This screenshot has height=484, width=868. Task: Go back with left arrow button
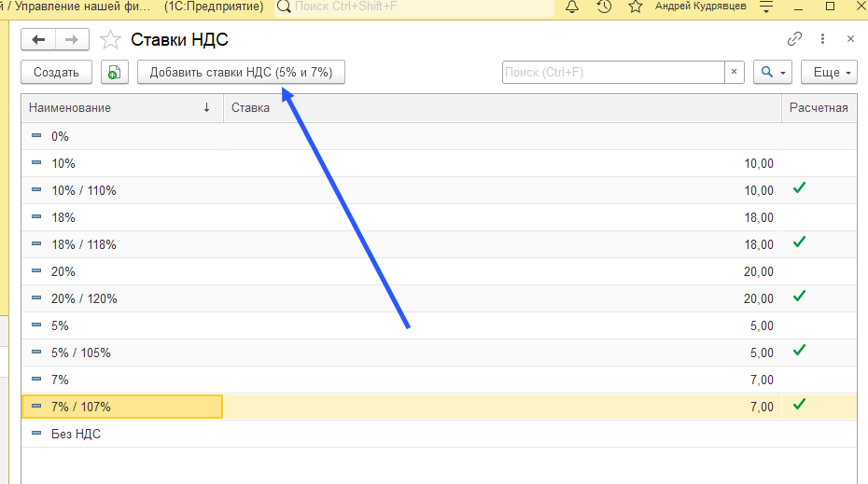pyautogui.click(x=38, y=39)
